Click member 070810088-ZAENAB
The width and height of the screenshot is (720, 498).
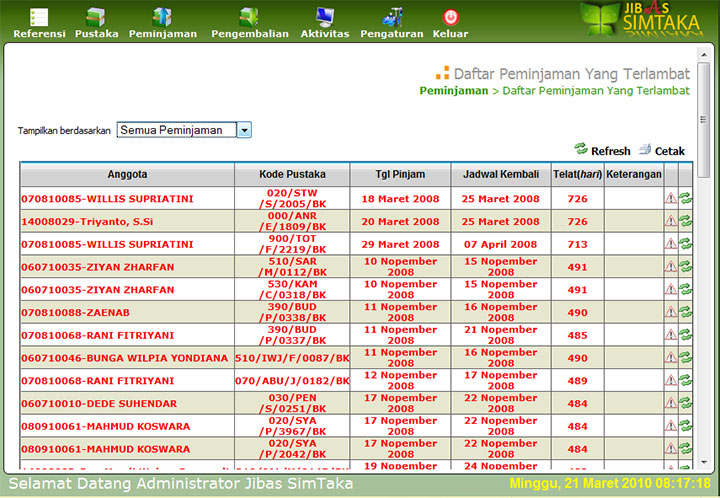(75, 313)
